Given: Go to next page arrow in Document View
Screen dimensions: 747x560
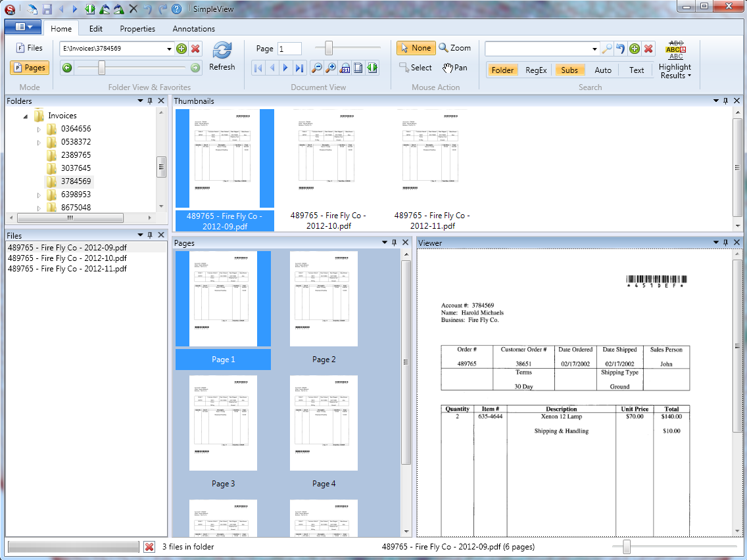Looking at the screenshot, I should 285,68.
